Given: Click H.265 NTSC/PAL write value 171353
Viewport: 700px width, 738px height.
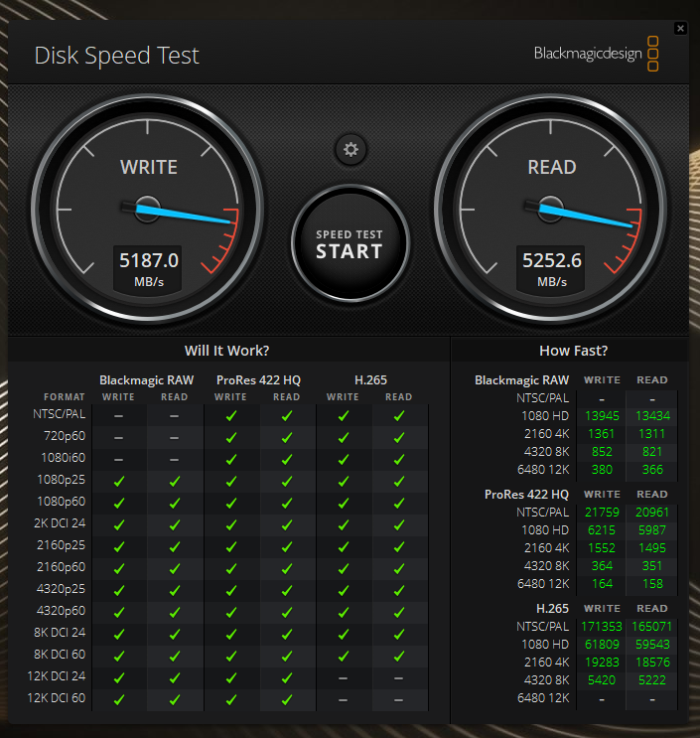Looking at the screenshot, I should [x=602, y=627].
